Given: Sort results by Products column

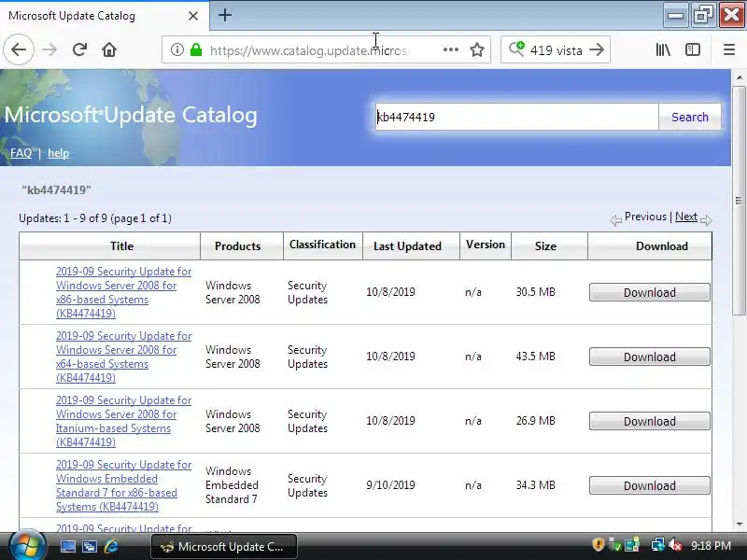Looking at the screenshot, I should [237, 246].
